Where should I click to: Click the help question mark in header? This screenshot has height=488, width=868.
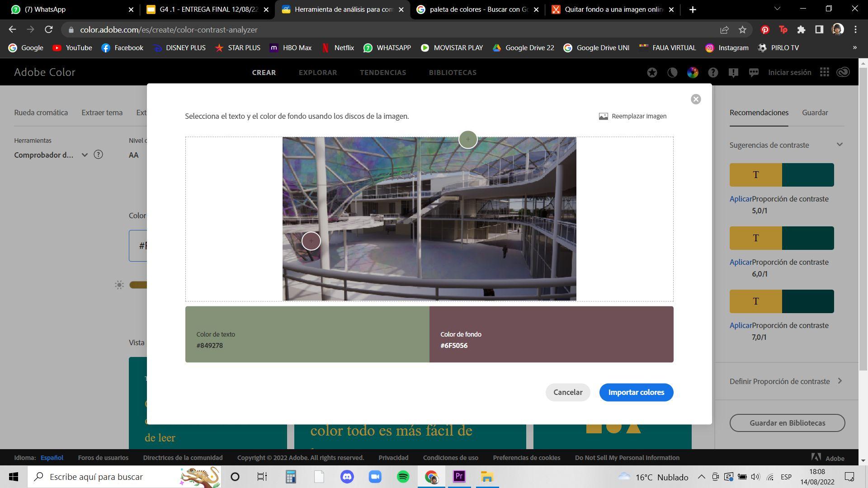(x=713, y=72)
